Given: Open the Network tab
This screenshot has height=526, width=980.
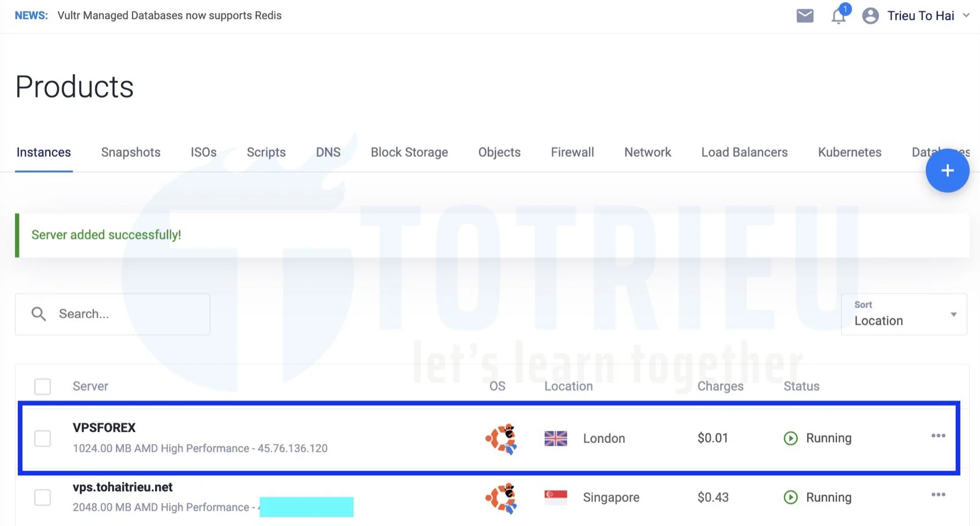Looking at the screenshot, I should pyautogui.click(x=648, y=152).
